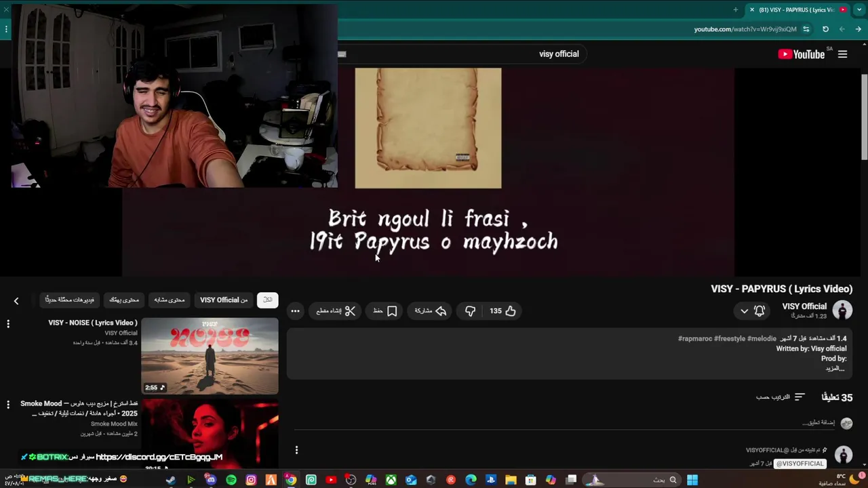Viewport: 868px width, 488px height.
Task: Click the 'visy official' search box
Action: [x=461, y=54]
